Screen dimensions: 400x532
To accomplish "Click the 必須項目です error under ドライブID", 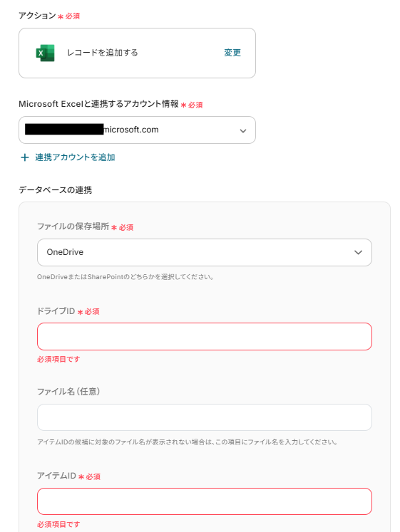I will (x=58, y=359).
